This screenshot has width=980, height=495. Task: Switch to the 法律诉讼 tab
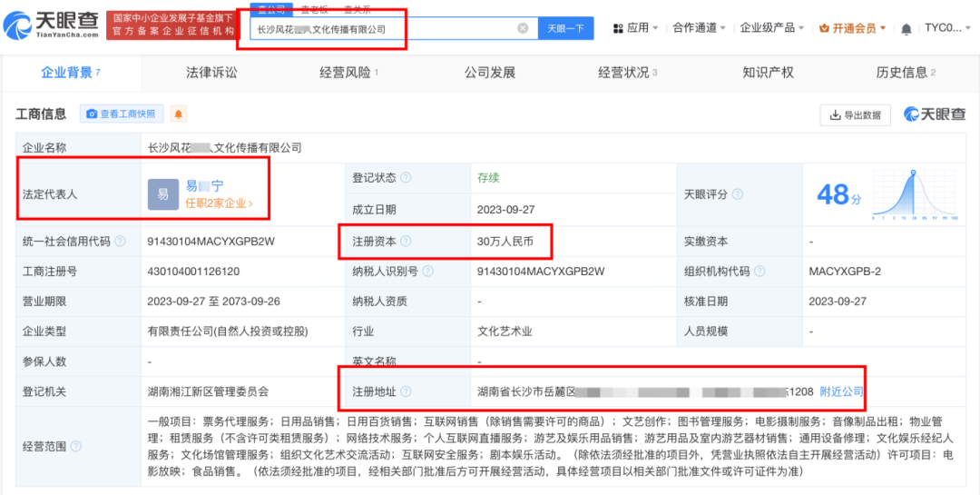click(x=211, y=73)
